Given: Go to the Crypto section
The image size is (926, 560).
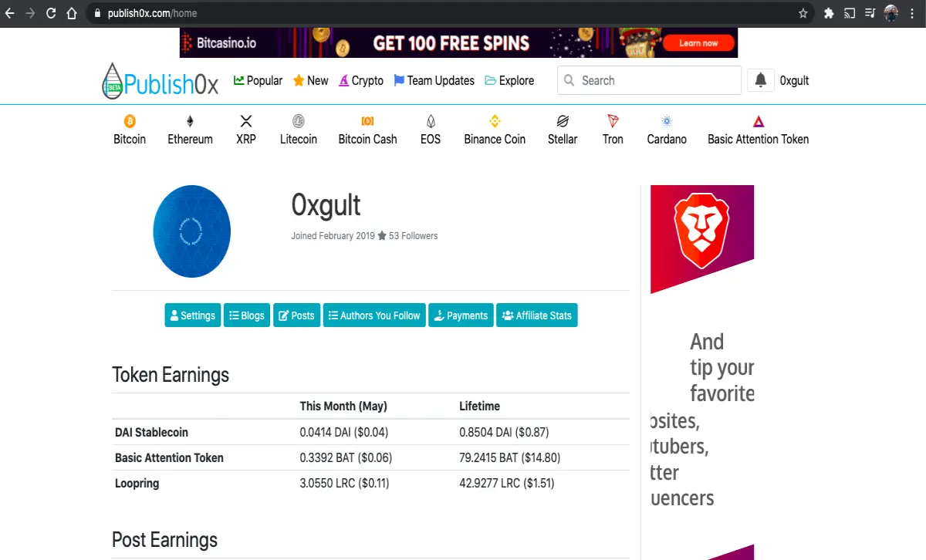Looking at the screenshot, I should click(x=361, y=80).
